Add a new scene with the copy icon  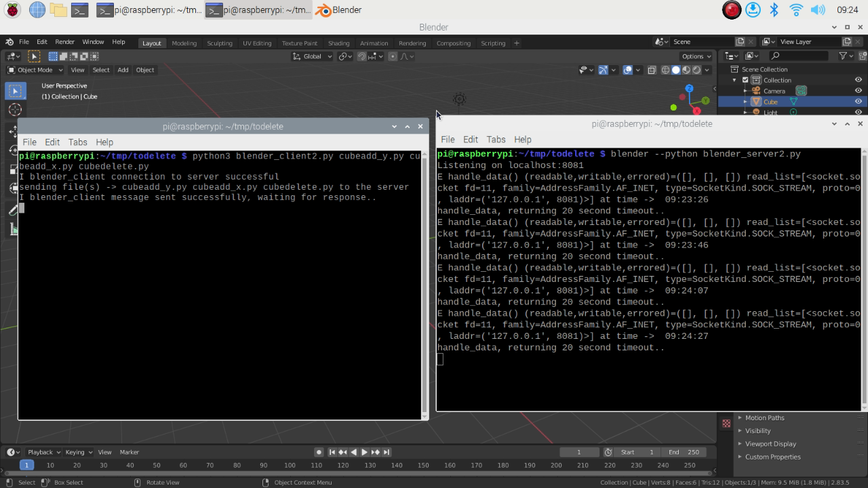740,42
